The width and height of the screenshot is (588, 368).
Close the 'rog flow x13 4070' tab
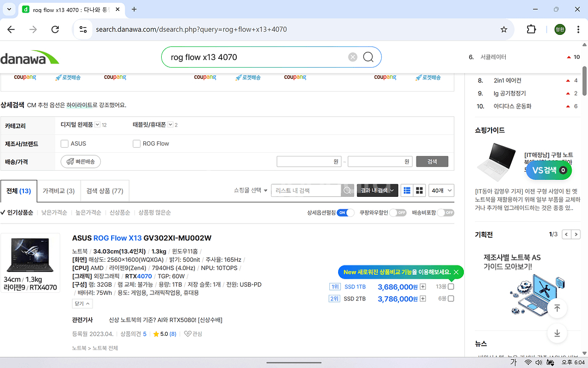[118, 9]
